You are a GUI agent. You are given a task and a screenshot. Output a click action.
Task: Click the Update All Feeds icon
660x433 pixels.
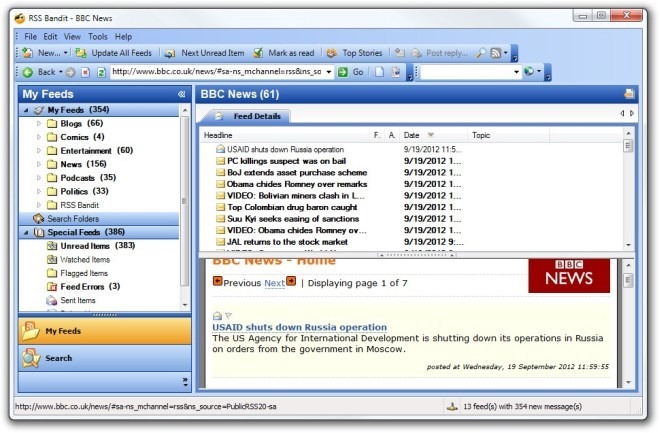click(x=81, y=53)
